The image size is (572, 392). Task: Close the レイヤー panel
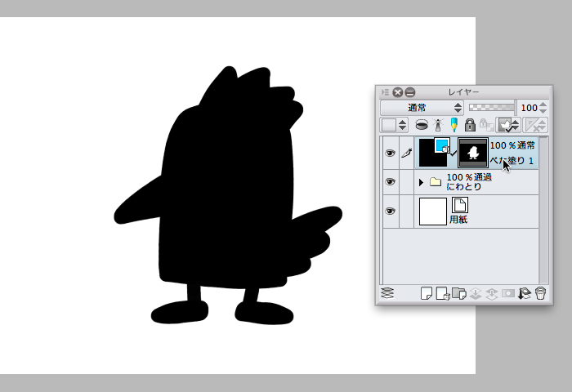click(x=398, y=92)
